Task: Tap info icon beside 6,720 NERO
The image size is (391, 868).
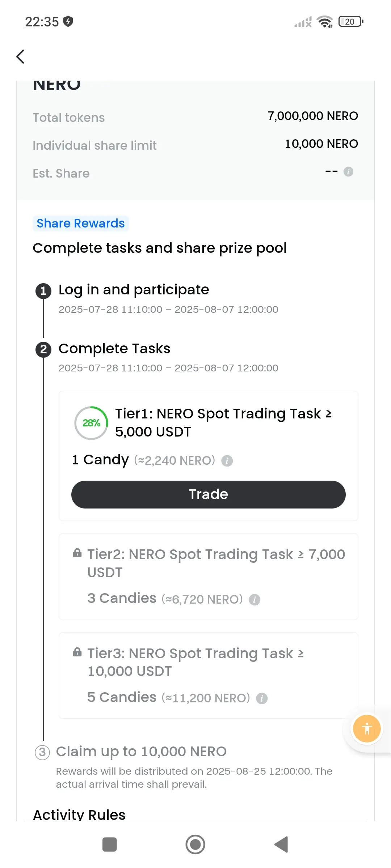Action: click(x=255, y=600)
